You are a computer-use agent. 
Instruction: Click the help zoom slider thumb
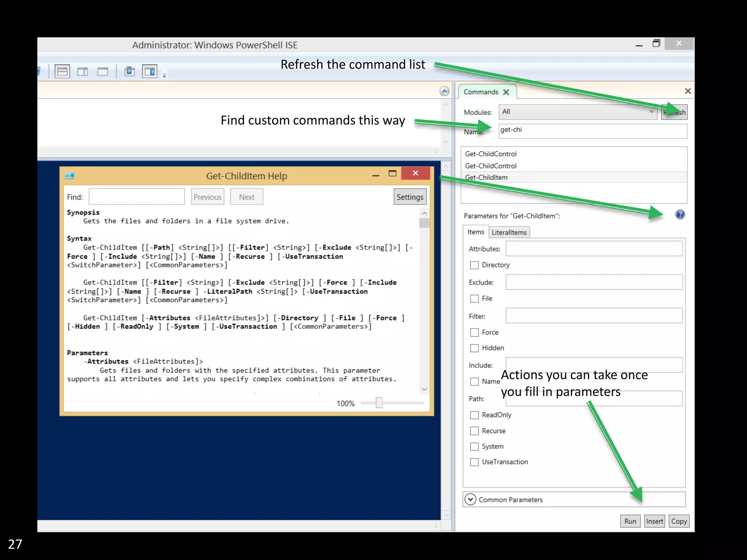click(379, 403)
